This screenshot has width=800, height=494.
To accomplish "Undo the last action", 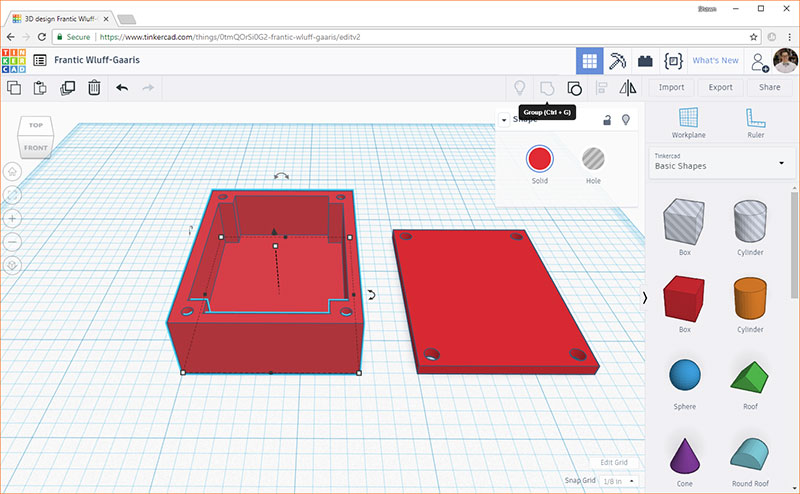I will click(122, 88).
